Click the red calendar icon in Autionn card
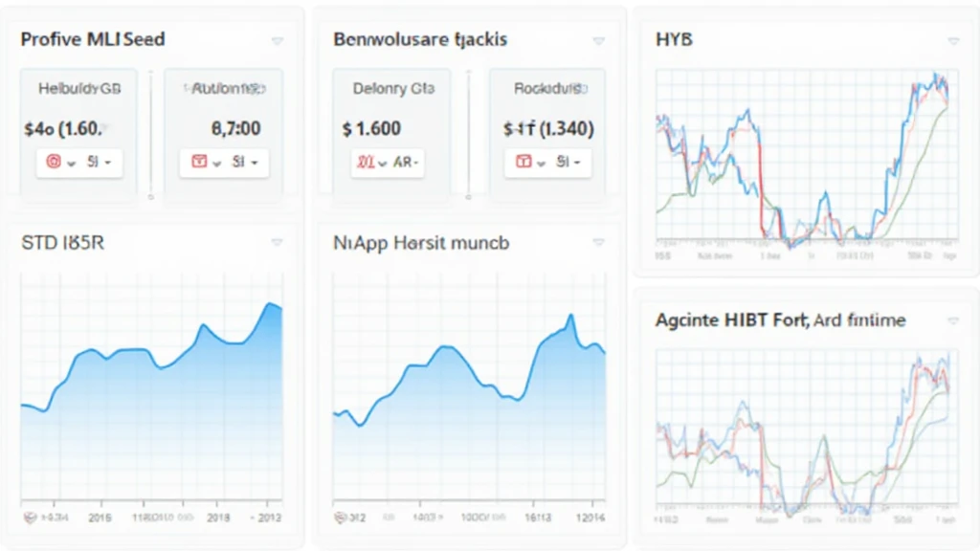Image resolution: width=980 pixels, height=551 pixels. pos(199,162)
